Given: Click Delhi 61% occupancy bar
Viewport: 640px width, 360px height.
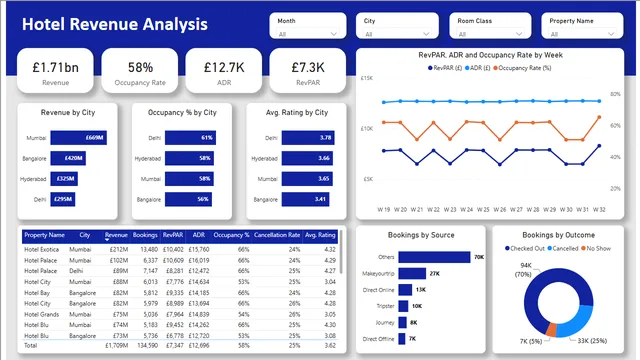Looking at the screenshot, I should click(190, 138).
